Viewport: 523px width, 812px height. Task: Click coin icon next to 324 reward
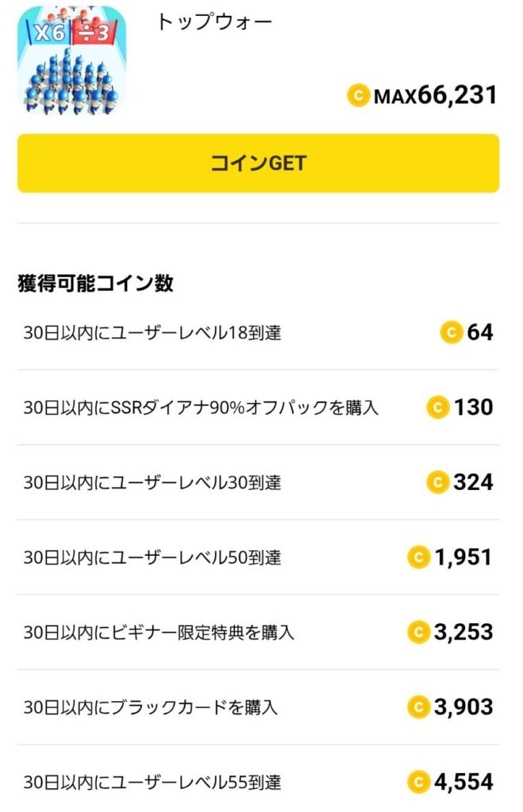pos(438,482)
